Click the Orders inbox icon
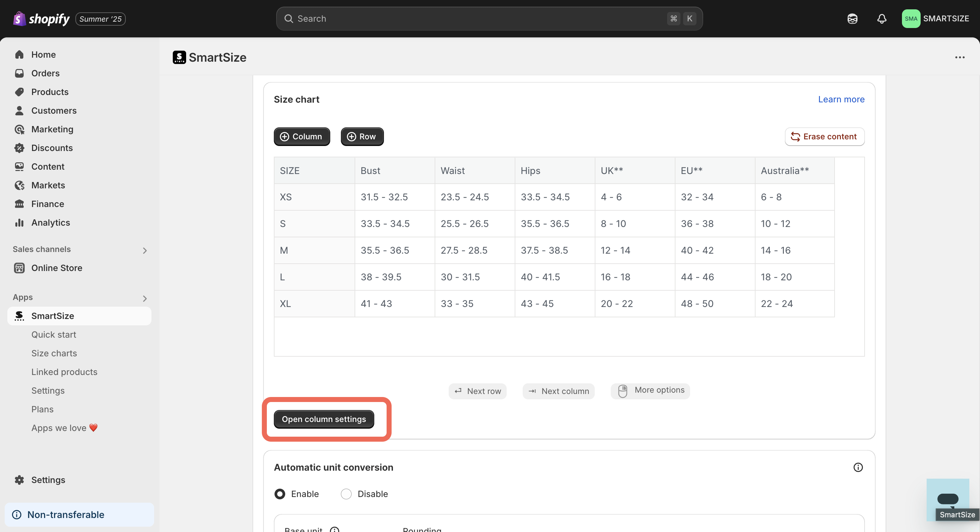This screenshot has height=532, width=980. point(19,73)
